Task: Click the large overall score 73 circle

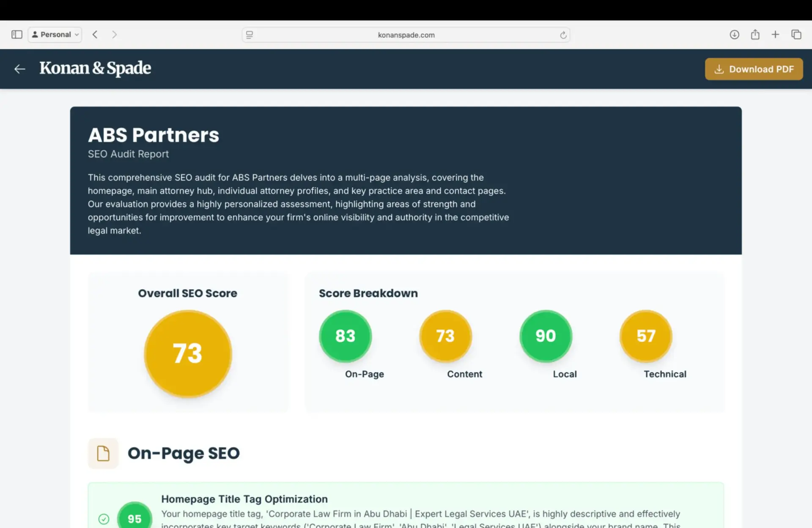Action: coord(188,353)
